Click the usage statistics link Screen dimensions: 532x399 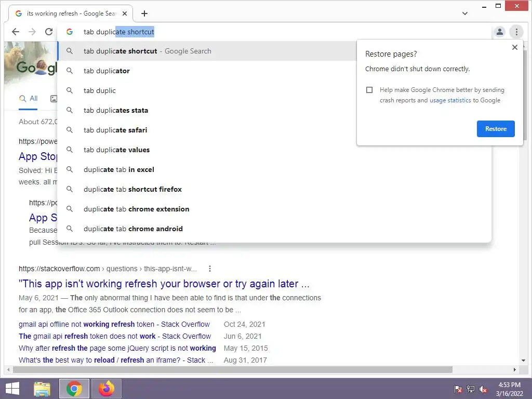click(x=450, y=100)
